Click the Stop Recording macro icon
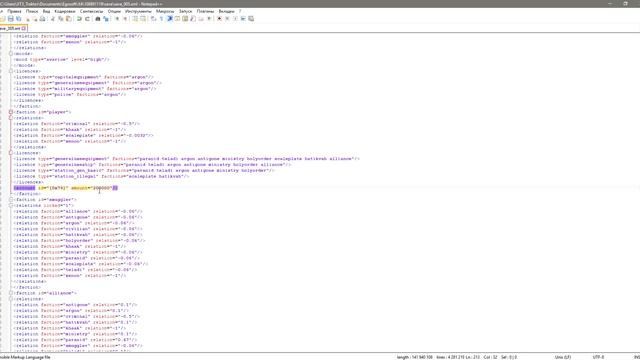This screenshot has width=640, height=360. point(227,19)
